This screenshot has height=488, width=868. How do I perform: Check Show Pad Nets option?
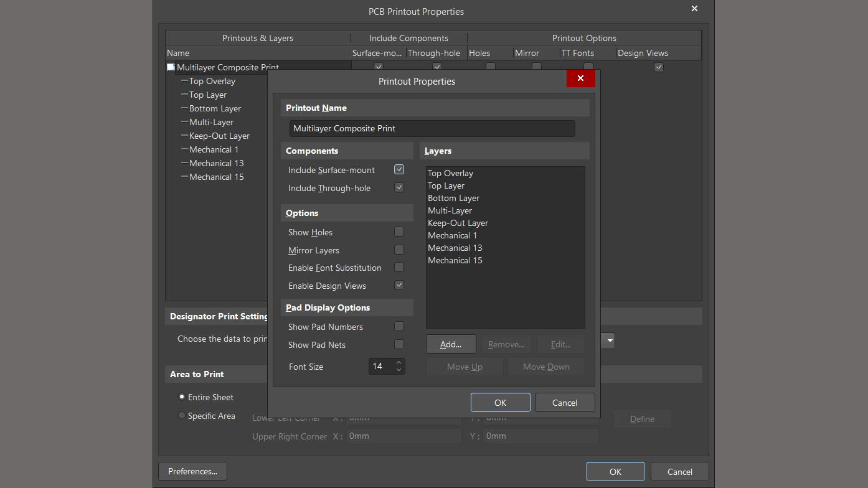[399, 344]
